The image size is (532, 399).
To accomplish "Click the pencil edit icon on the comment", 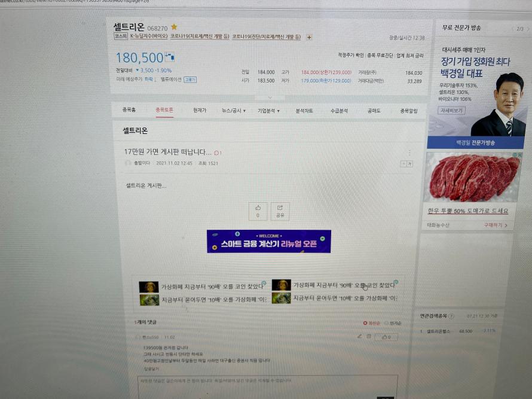I will pyautogui.click(x=359, y=336).
